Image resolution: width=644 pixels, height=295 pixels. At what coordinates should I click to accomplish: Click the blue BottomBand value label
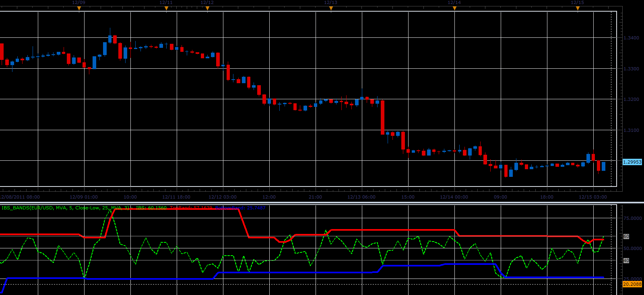point(240,208)
